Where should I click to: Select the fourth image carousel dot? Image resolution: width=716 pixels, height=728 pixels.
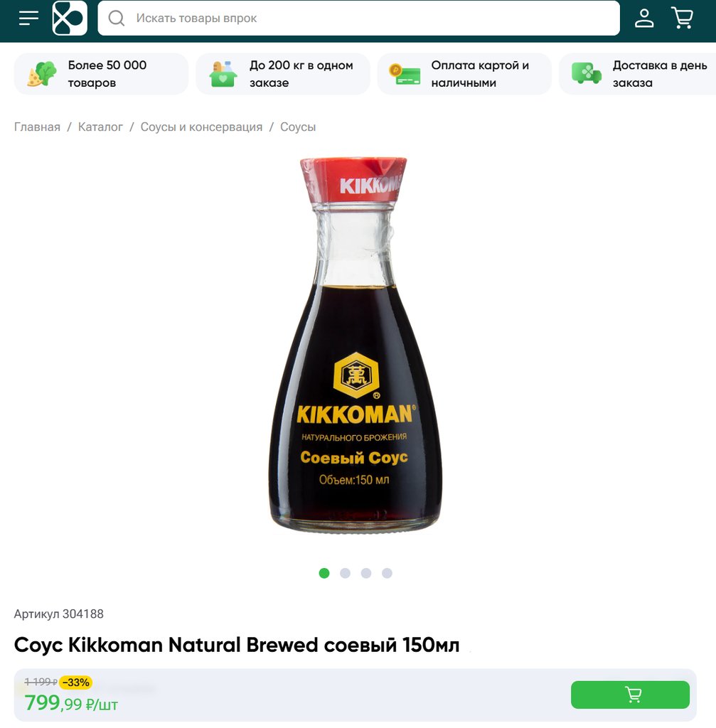(387, 573)
